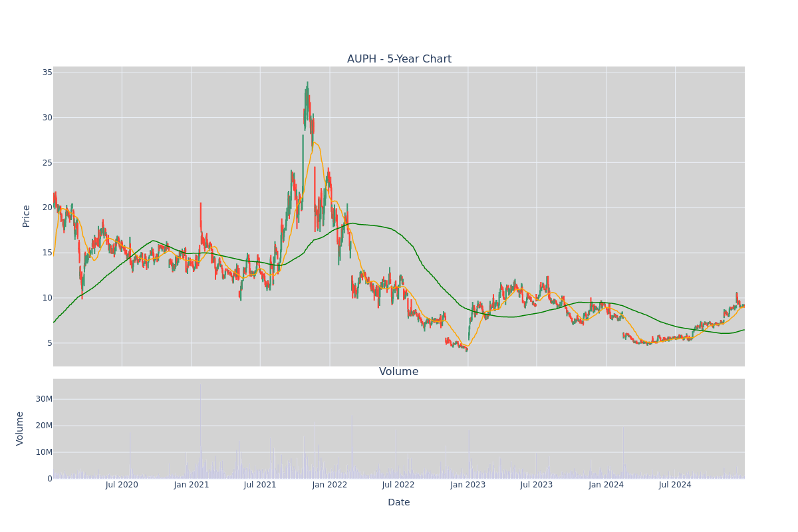Click the 'Date' x-axis label
This screenshot has height=532, width=798.
(x=399, y=502)
